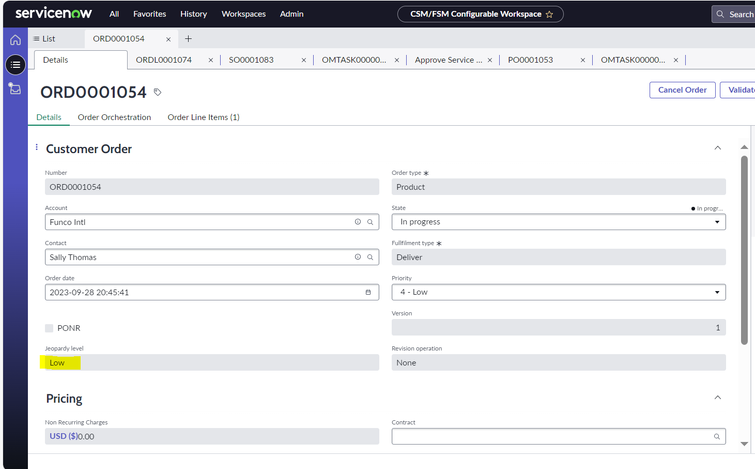Open the Order Line Items (1) tab
755x469 pixels.
[203, 117]
